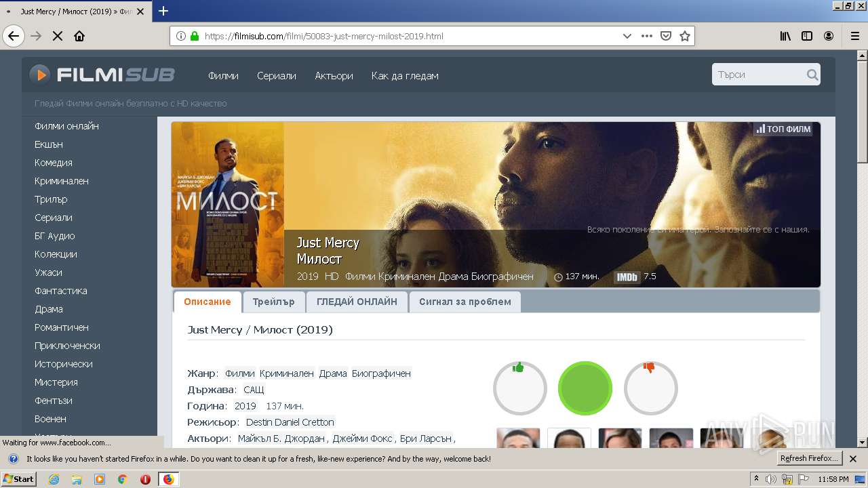Give a thumbs-up rating

(520, 388)
